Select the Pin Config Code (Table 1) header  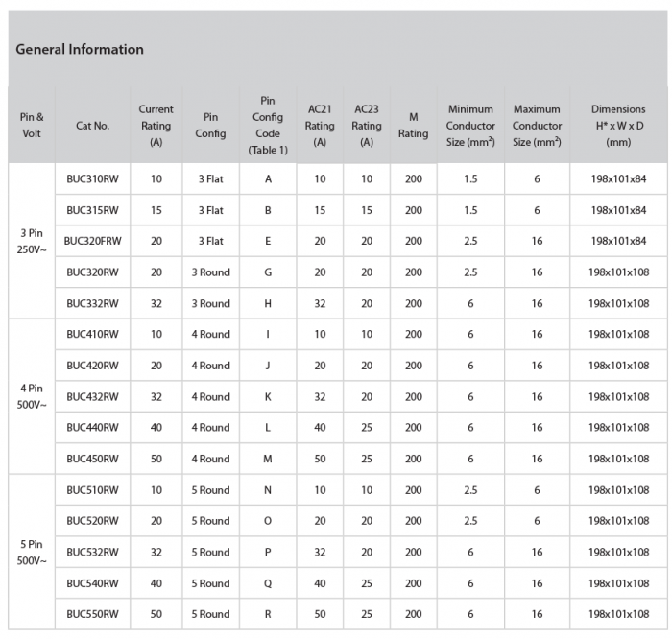268,126
